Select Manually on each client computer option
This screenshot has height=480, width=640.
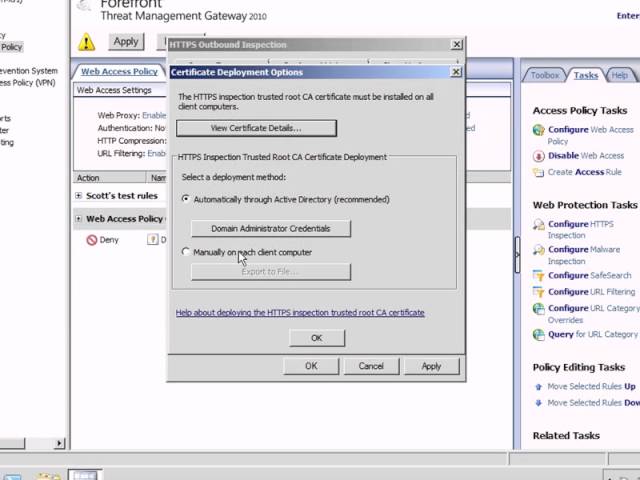pos(186,252)
